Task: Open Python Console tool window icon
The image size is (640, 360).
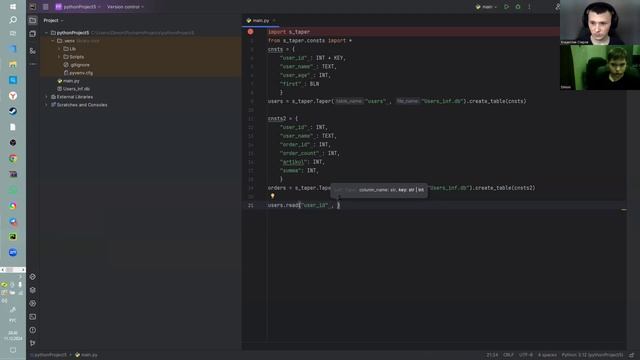Action: click(33, 277)
